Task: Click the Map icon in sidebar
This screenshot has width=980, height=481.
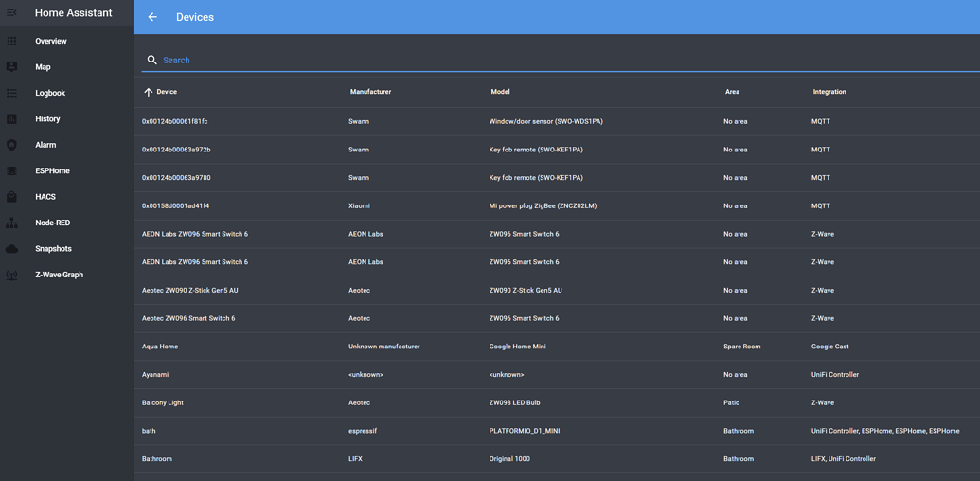Action: 11,67
